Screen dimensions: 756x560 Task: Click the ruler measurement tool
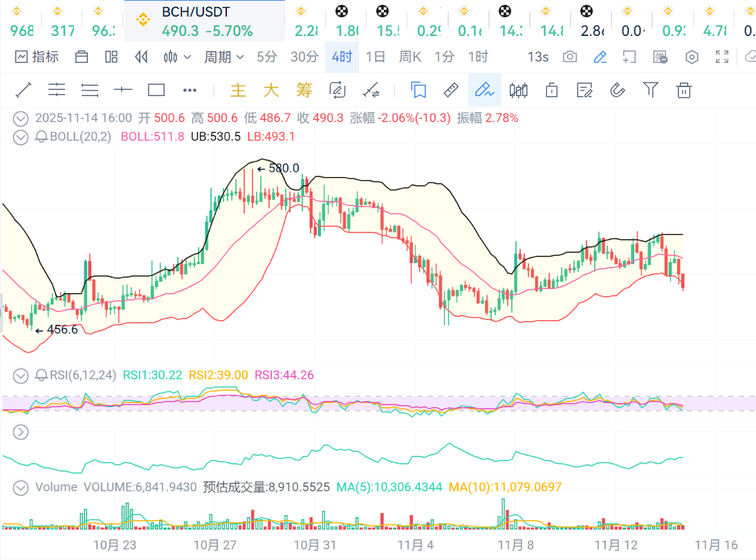tap(451, 90)
